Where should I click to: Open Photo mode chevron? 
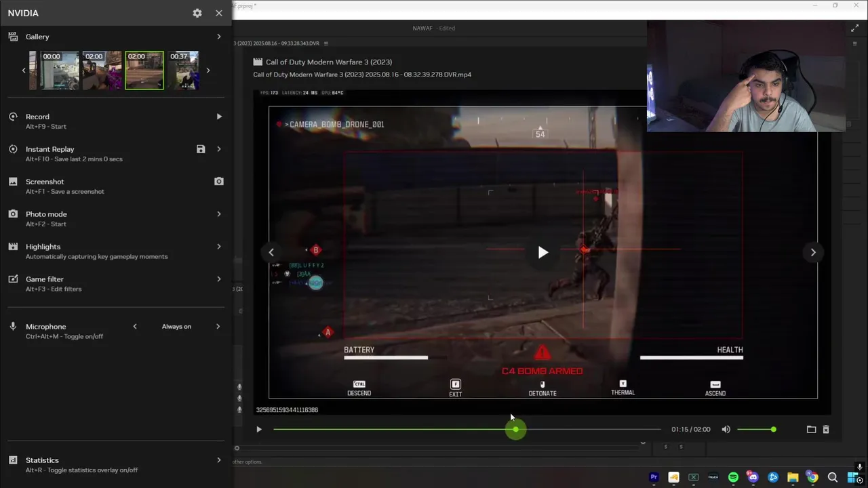coord(218,214)
